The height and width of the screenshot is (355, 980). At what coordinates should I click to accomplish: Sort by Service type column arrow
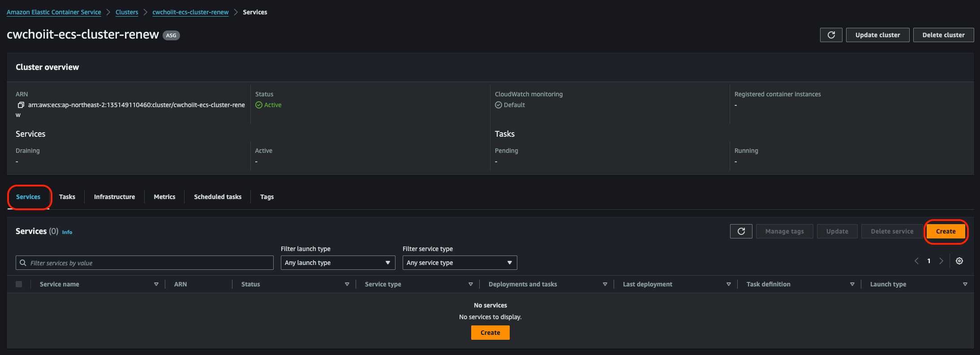(471, 284)
